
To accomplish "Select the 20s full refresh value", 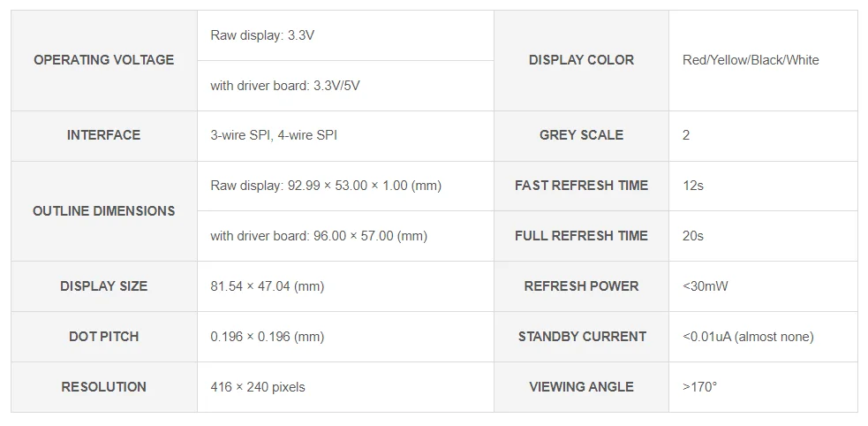I will pyautogui.click(x=693, y=236).
